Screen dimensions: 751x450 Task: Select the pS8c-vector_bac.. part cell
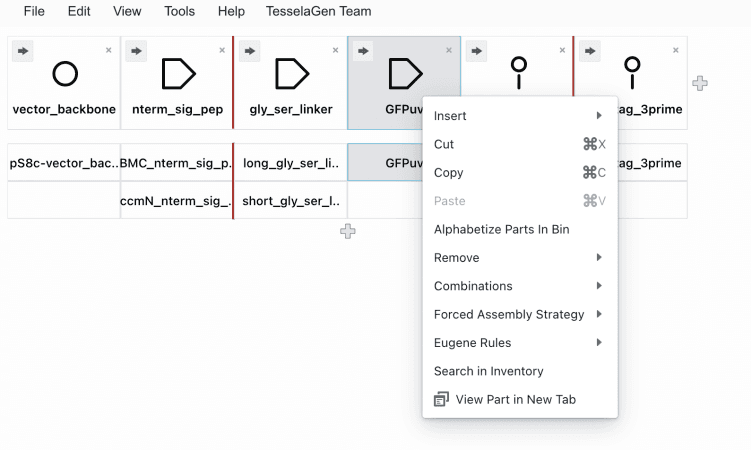click(64, 163)
